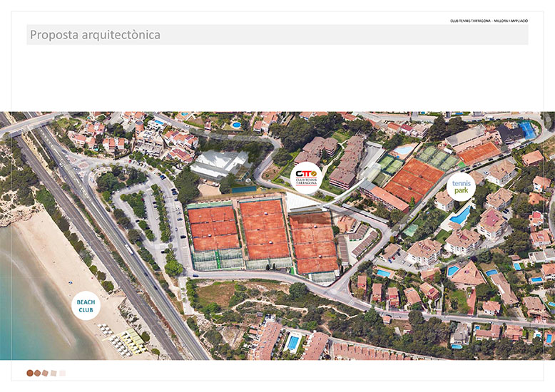555x392 pixels.
Task: Click the center block of clay courts
Action: click(264, 228)
